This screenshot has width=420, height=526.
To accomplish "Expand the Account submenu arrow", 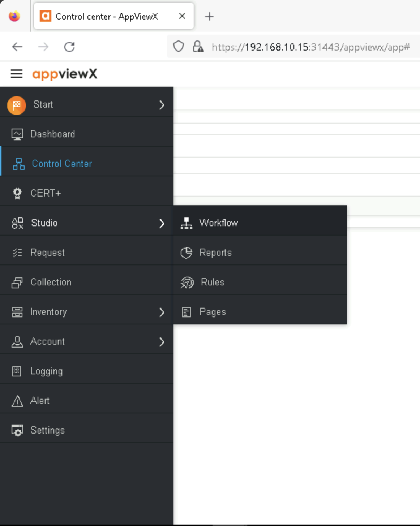I will [162, 342].
